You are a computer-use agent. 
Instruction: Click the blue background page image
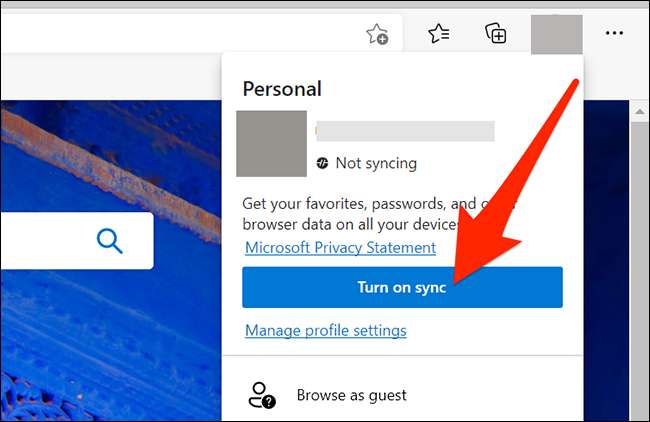(100, 340)
